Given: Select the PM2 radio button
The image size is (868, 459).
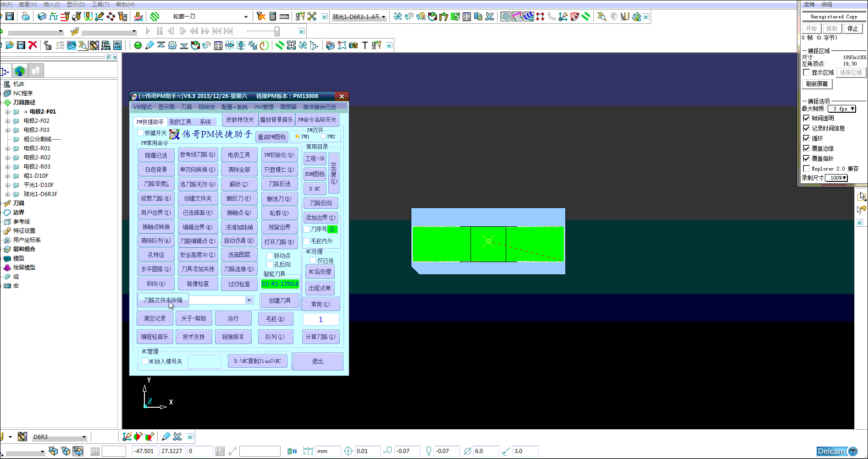Looking at the screenshot, I should (323, 137).
